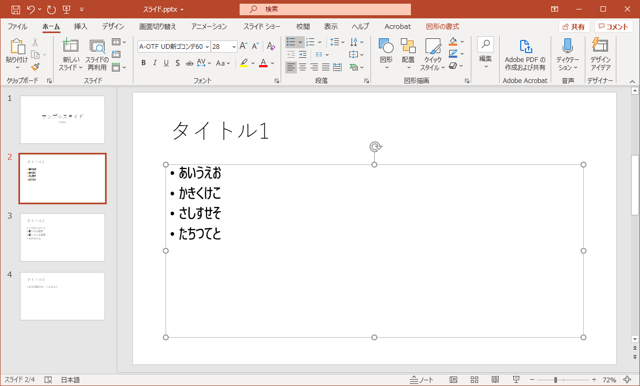Open the Find/Edit (編集) magnifier

coord(485,53)
